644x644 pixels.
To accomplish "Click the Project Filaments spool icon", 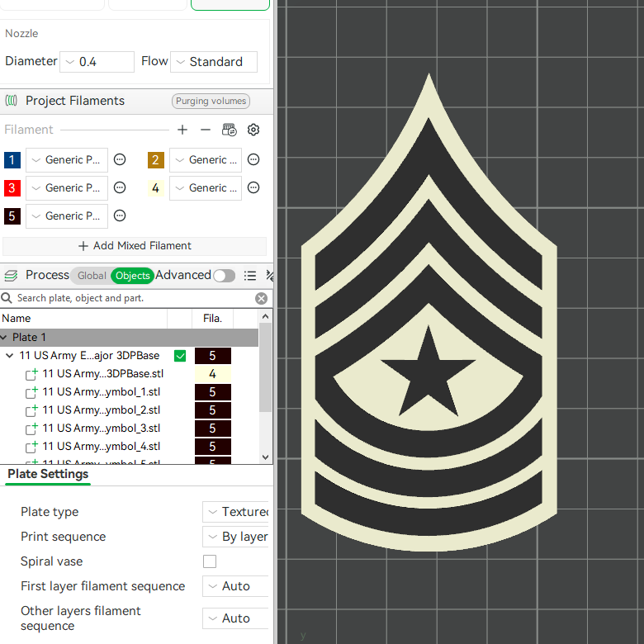I will point(11,101).
